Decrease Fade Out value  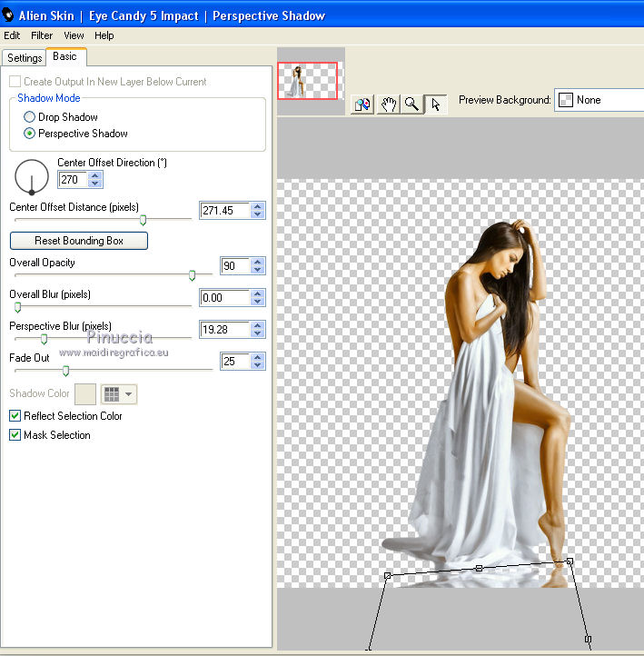tap(258, 365)
